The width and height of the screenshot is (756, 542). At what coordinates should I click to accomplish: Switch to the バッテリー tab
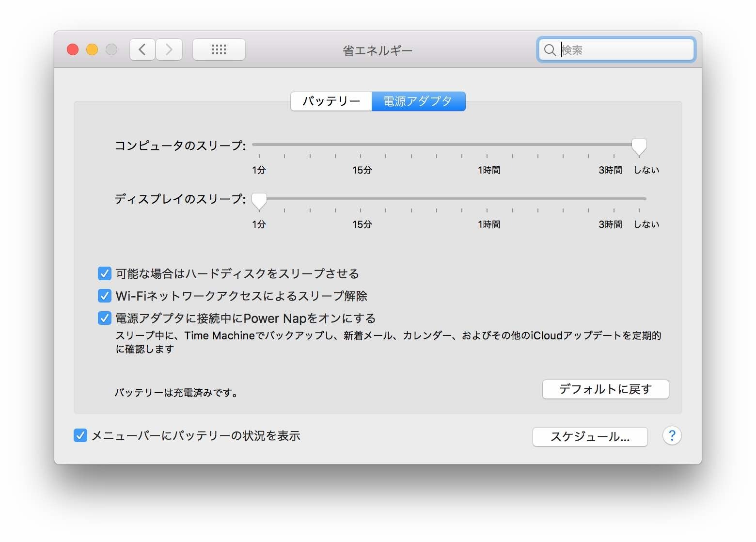click(x=331, y=101)
